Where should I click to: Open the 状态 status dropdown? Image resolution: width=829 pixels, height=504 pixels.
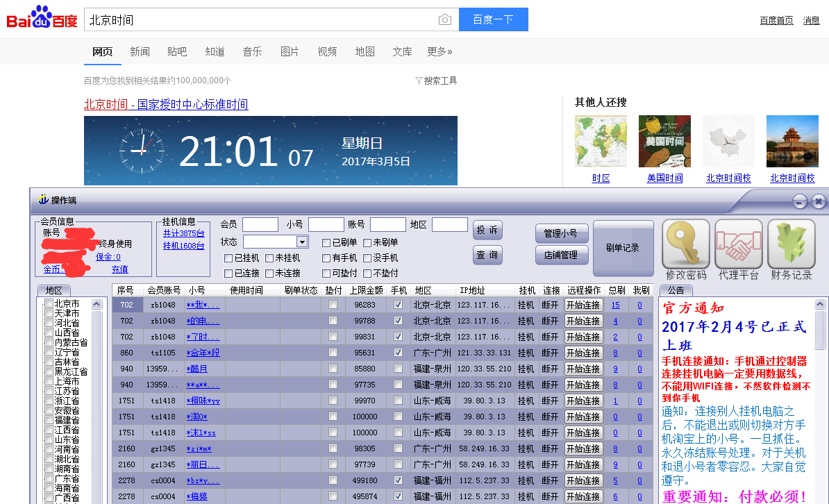[301, 241]
